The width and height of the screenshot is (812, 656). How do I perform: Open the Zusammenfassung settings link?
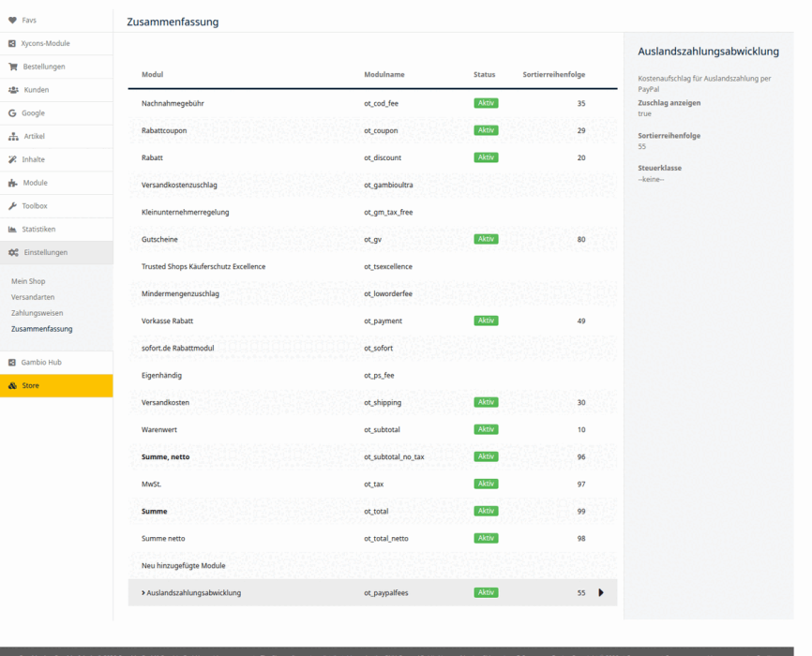[42, 329]
